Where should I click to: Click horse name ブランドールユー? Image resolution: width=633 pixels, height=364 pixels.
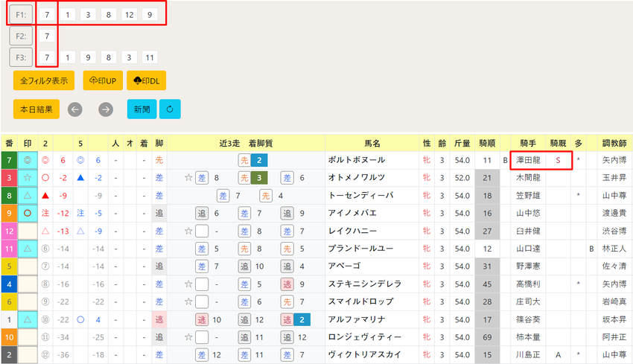coord(360,249)
